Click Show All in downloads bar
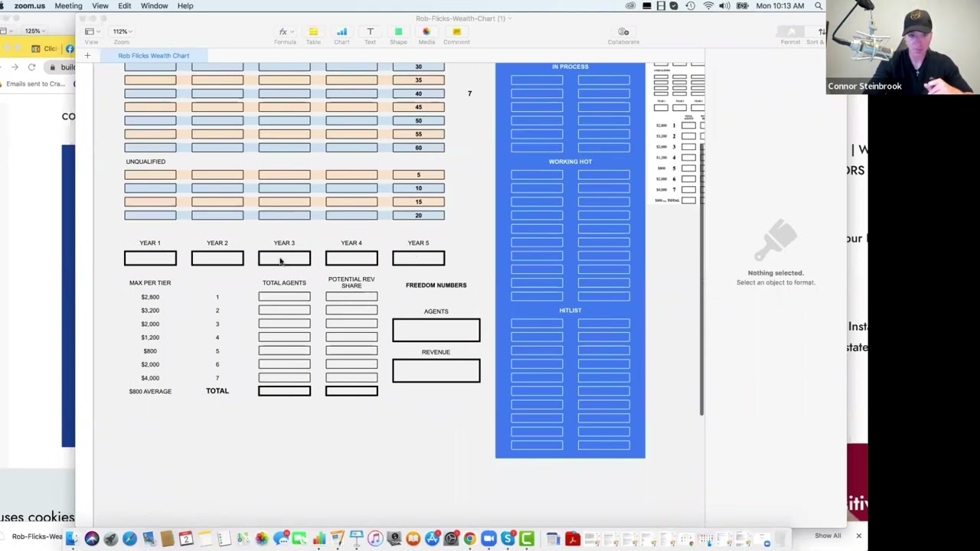 [x=827, y=536]
